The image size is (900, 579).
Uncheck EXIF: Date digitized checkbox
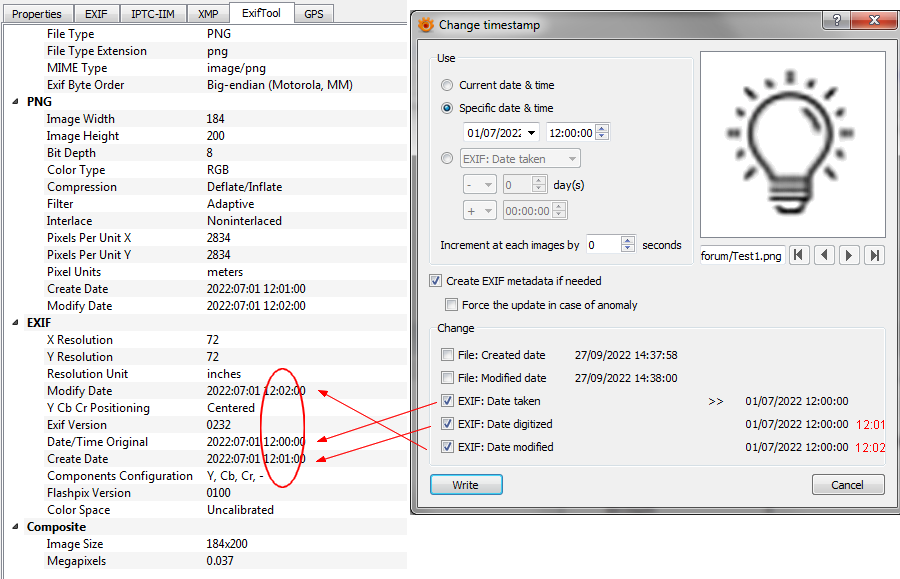pyautogui.click(x=447, y=423)
